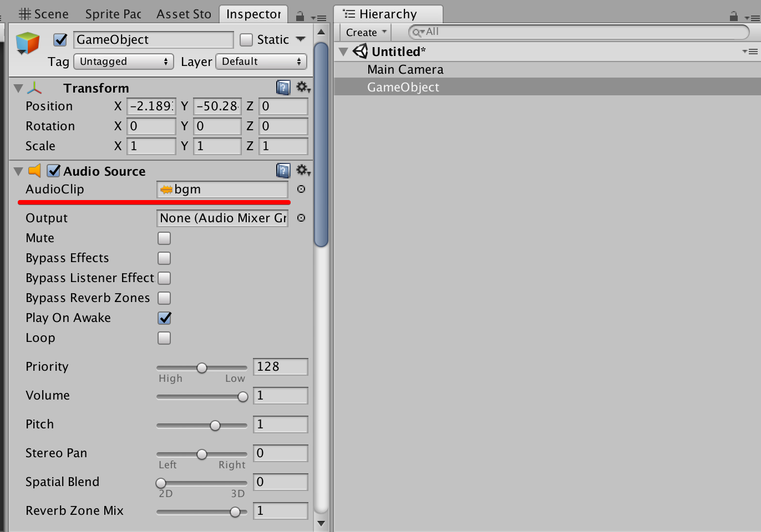Select the Hierarchy tab
Image resolution: width=761 pixels, height=532 pixels.
click(x=388, y=14)
